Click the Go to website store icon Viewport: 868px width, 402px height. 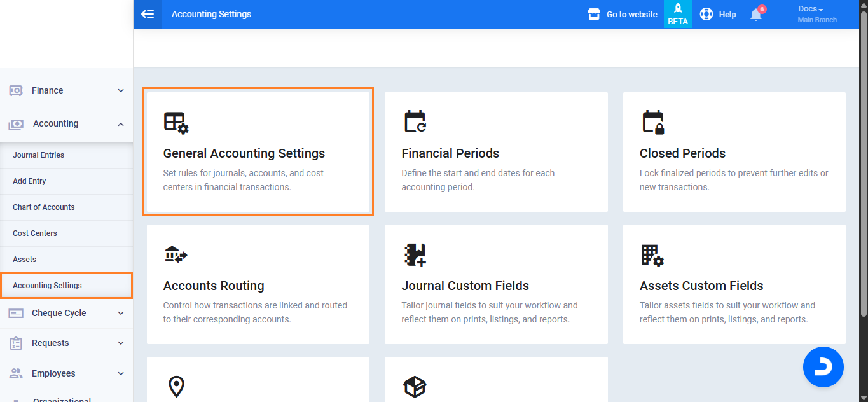[594, 14]
